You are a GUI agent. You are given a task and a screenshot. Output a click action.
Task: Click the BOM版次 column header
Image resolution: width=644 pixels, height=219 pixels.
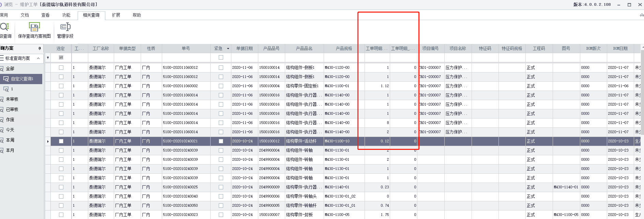(x=593, y=49)
